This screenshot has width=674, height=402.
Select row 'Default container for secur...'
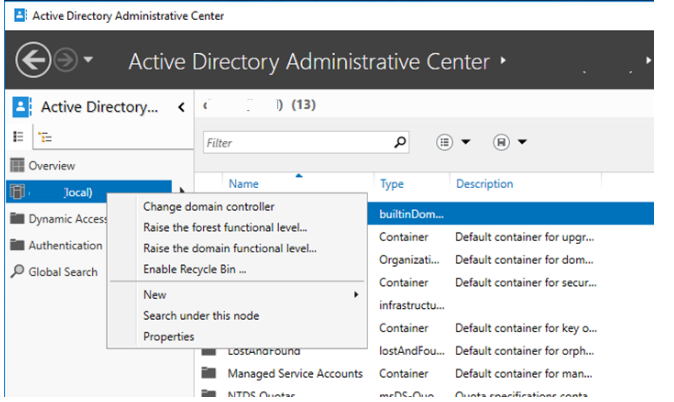526,282
